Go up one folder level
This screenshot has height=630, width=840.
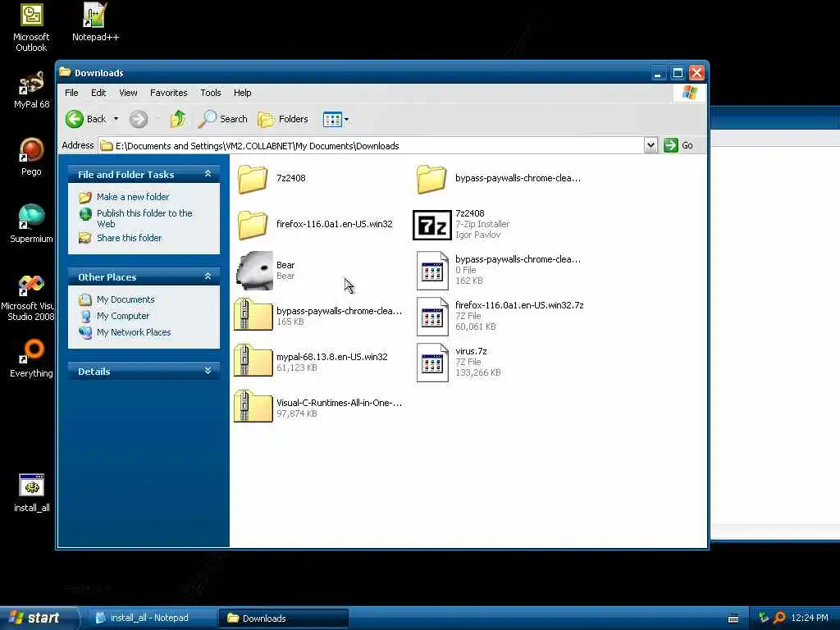178,119
